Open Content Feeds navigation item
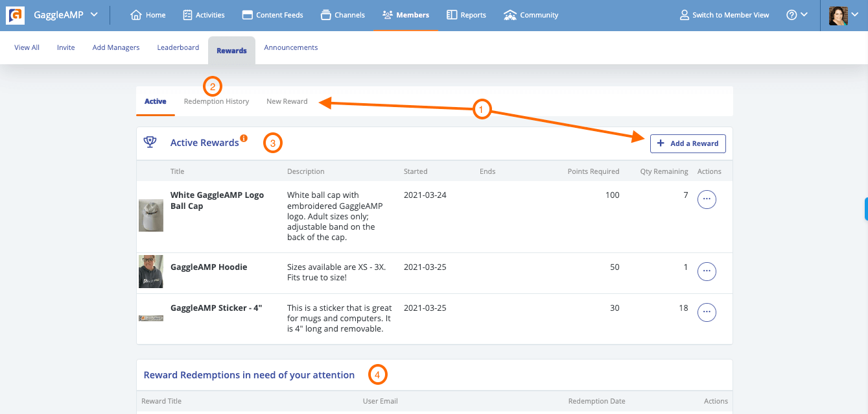The width and height of the screenshot is (868, 414). [x=272, y=15]
